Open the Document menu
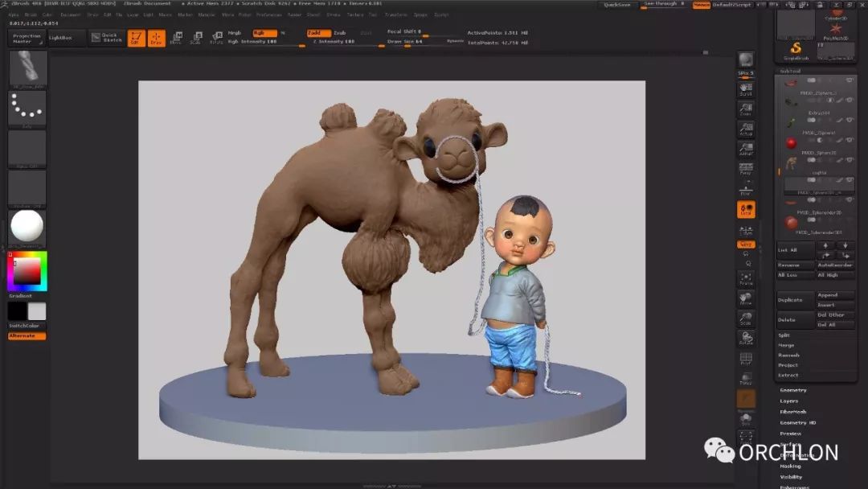The image size is (868, 489). 70,14
